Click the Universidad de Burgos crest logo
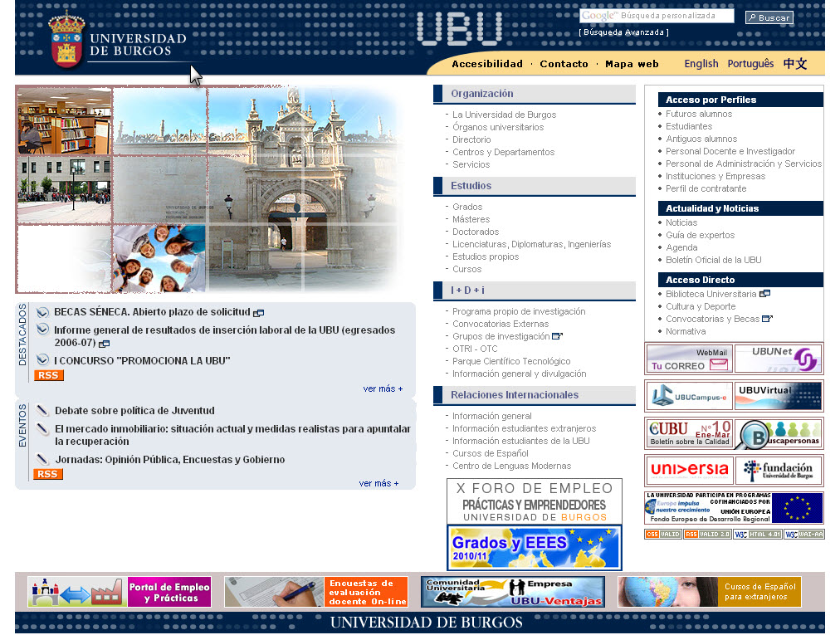This screenshot has height=635, width=840. pyautogui.click(x=66, y=40)
